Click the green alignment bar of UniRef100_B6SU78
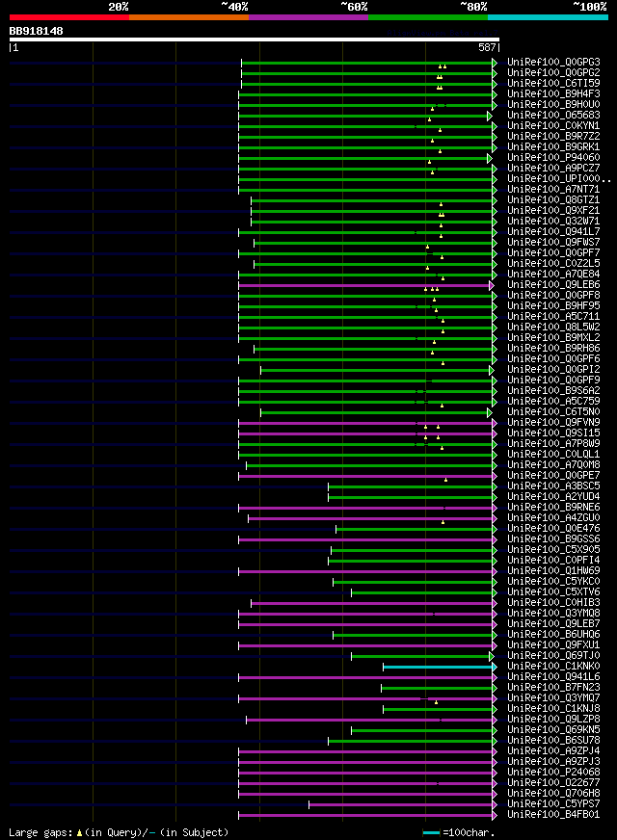The width and height of the screenshot is (617, 840). [413, 742]
